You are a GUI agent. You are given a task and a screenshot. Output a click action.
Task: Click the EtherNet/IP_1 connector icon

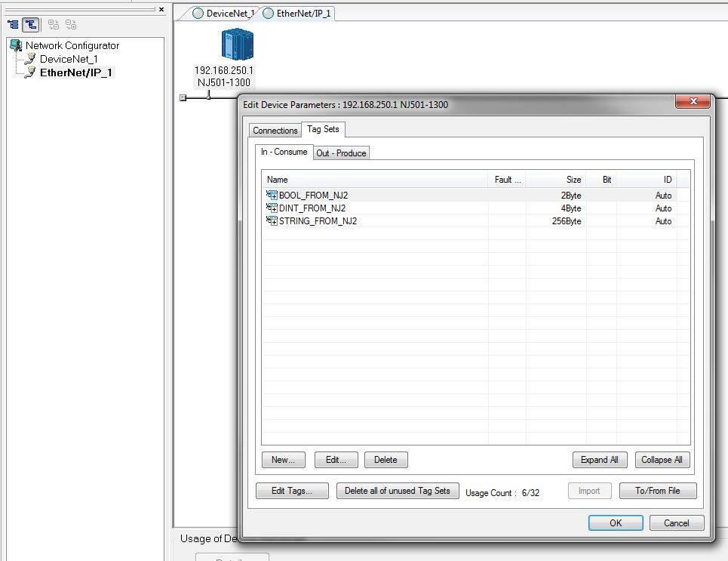point(32,73)
